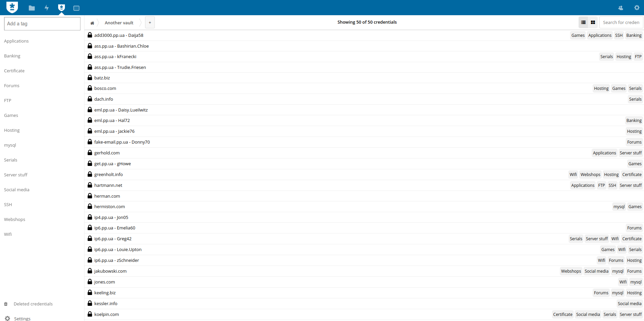Image resolution: width=644 pixels, height=321 pixels.
Task: Focus the Search for credentials field
Action: [621, 22]
